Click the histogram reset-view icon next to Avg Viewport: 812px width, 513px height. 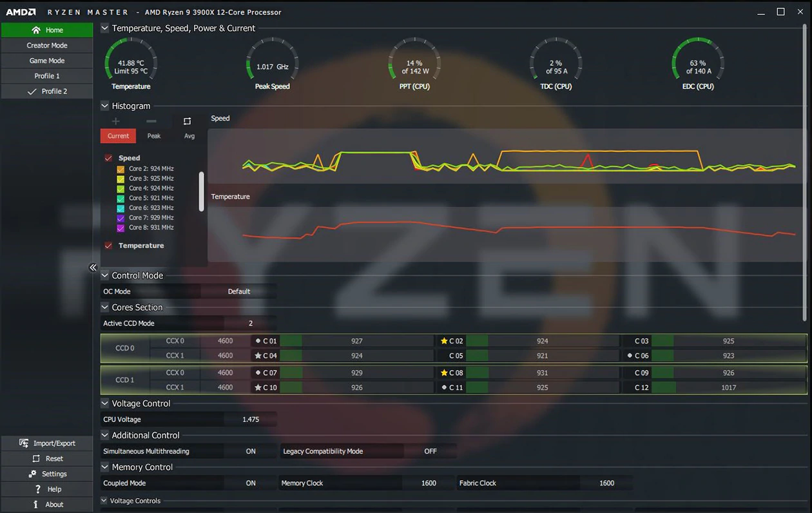187,121
